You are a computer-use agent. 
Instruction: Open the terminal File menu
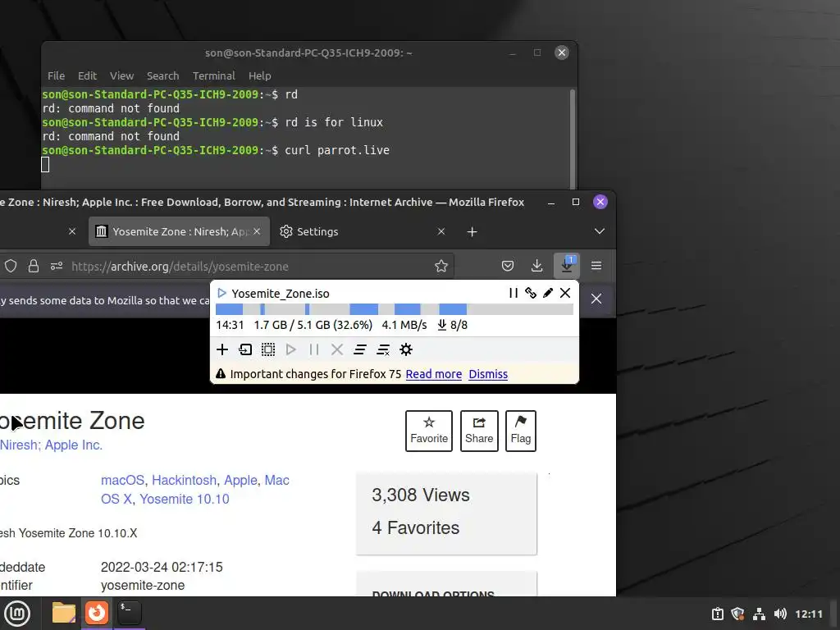pyautogui.click(x=56, y=75)
